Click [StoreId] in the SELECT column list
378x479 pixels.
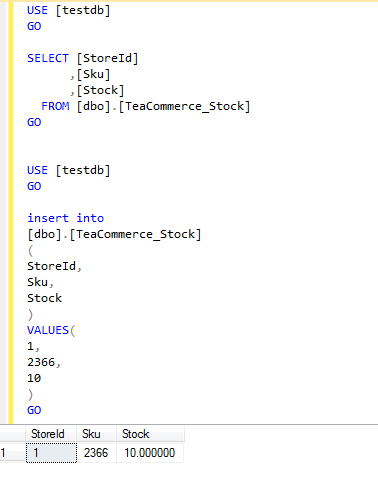tap(107, 58)
